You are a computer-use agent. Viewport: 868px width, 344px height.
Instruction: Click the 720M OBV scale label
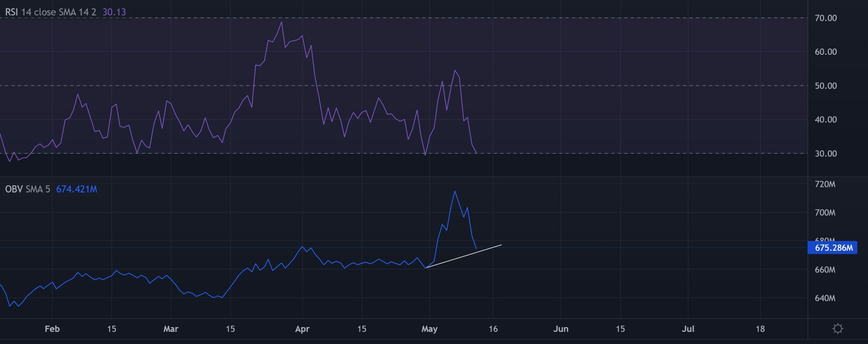[825, 184]
